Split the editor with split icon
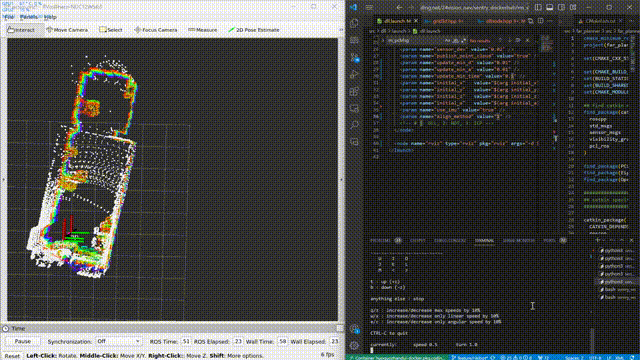640x360 pixels. pyautogui.click(x=540, y=21)
